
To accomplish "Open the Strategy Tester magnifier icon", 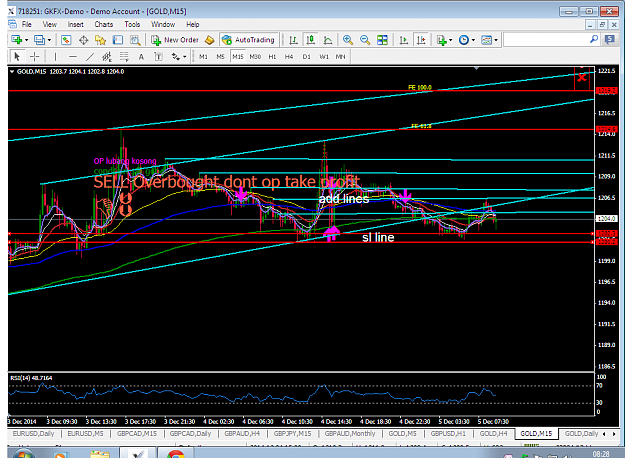I will [x=135, y=40].
